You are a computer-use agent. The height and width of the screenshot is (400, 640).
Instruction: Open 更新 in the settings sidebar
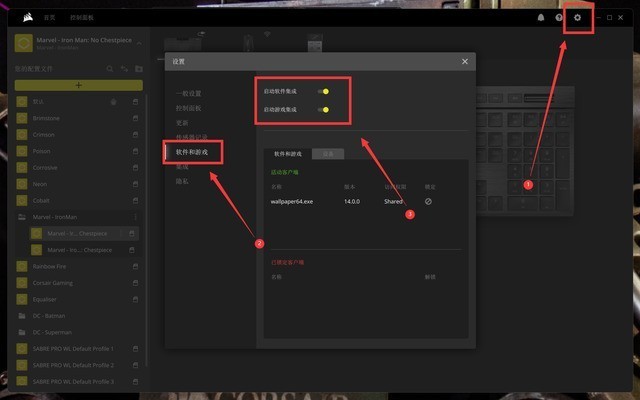[182, 123]
